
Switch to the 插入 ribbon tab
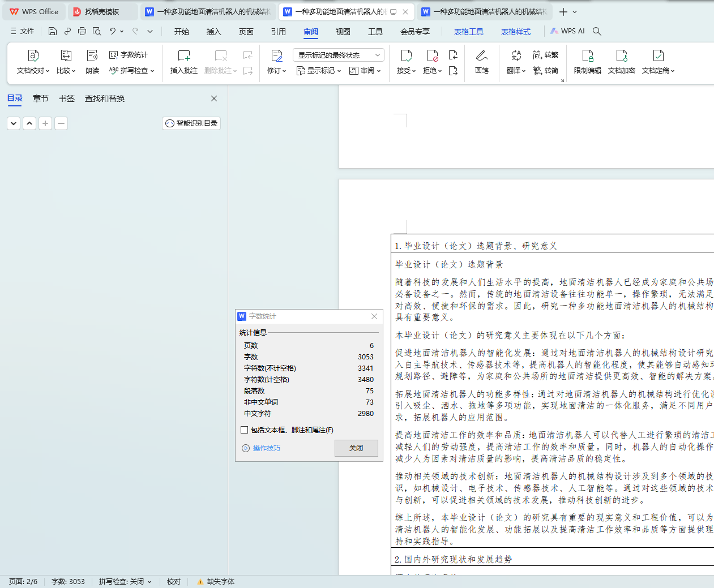214,32
